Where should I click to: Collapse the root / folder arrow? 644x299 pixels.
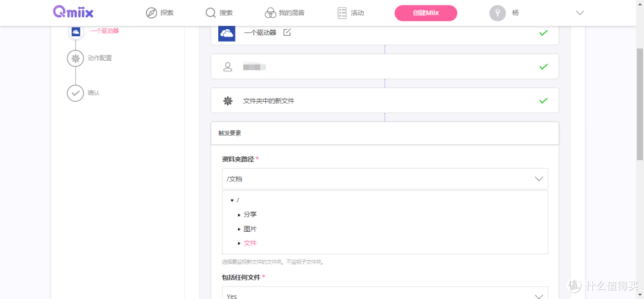click(x=232, y=201)
